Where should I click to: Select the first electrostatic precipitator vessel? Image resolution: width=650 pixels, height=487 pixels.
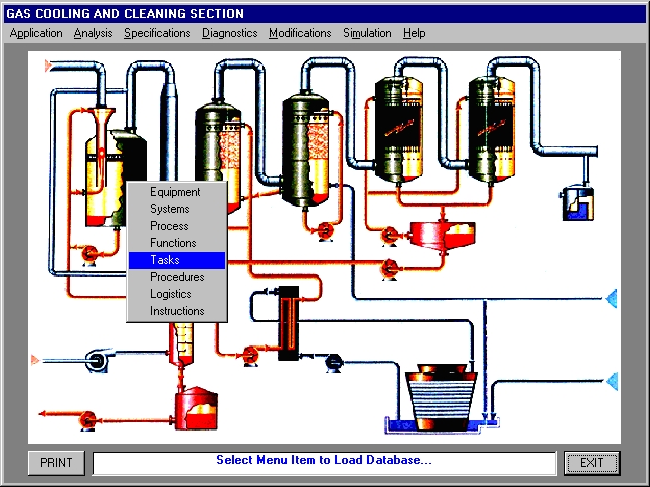399,130
